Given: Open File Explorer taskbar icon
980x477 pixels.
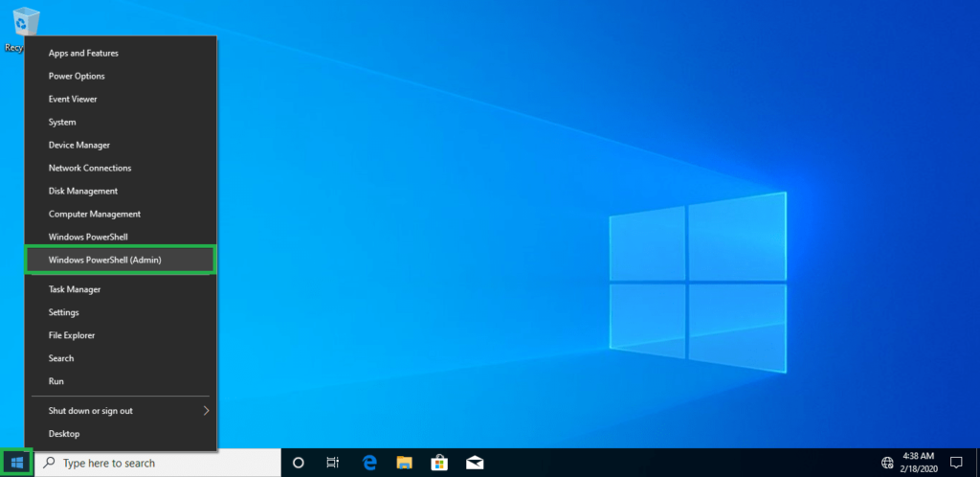Looking at the screenshot, I should tap(405, 463).
